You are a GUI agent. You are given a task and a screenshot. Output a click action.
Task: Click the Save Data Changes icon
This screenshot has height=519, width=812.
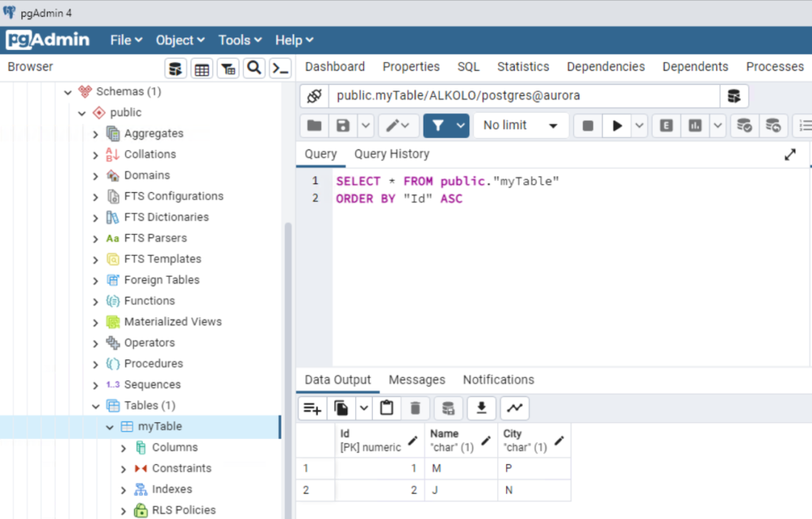point(449,409)
